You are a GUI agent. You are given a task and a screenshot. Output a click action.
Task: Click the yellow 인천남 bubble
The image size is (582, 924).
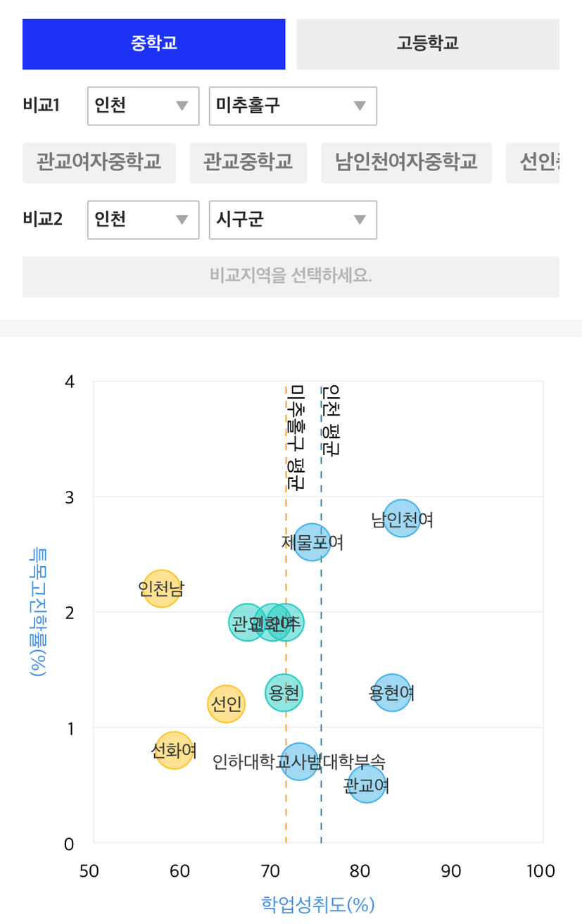161,588
